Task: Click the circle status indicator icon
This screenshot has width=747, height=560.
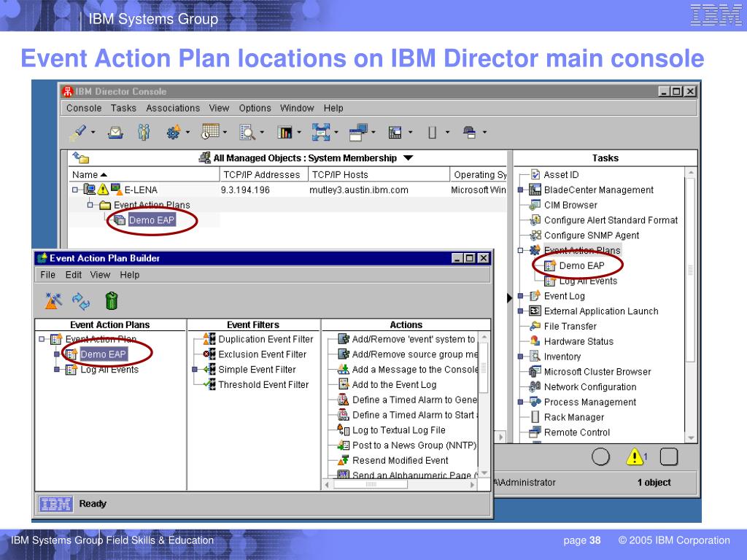Action: click(x=600, y=456)
